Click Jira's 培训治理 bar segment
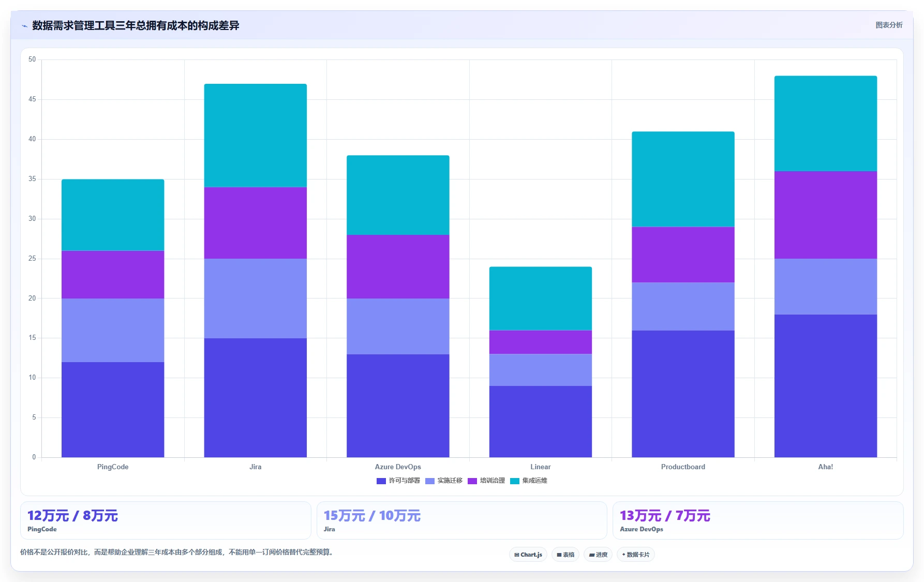 tap(256, 223)
